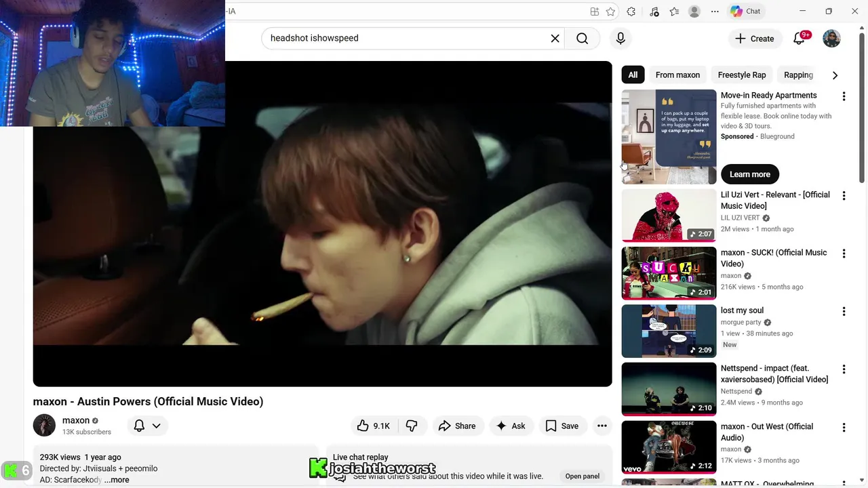Open YouTube notifications bell
The image size is (868, 488).
click(x=799, y=39)
